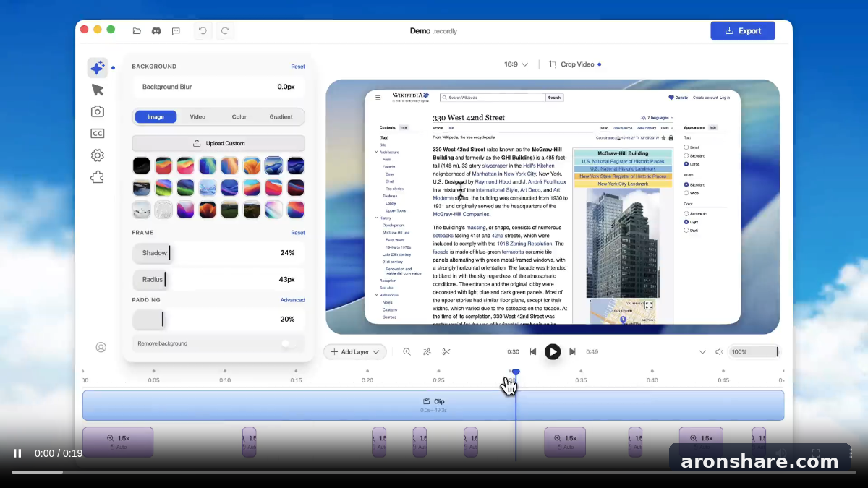Image resolution: width=868 pixels, height=488 pixels.
Task: Reset the Frame section
Action: [298, 233]
